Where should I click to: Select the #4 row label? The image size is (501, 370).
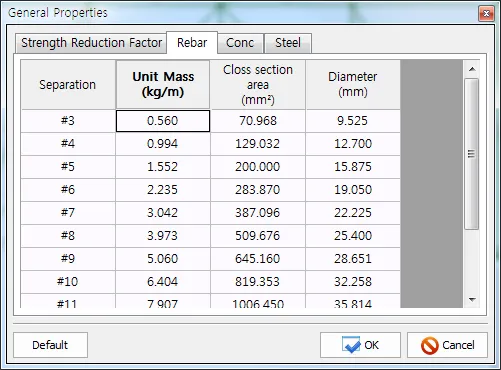(68, 144)
